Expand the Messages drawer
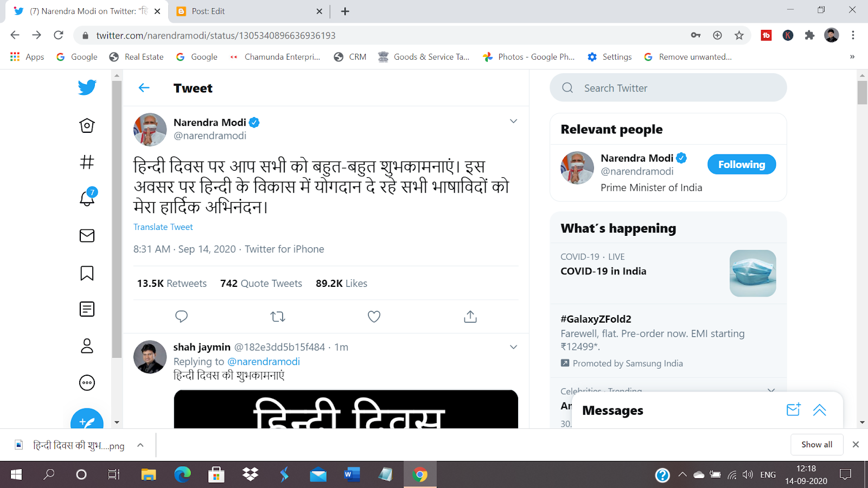868x488 pixels. point(820,410)
